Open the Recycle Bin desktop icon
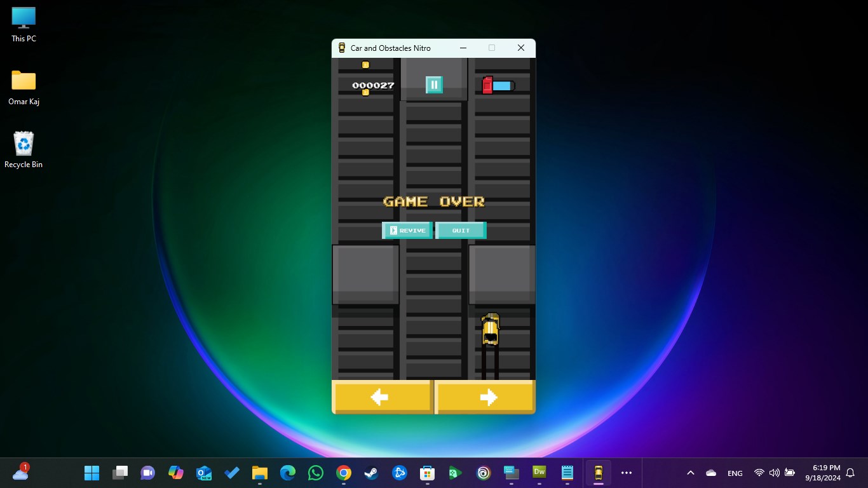Image resolution: width=868 pixels, height=488 pixels. tap(24, 150)
